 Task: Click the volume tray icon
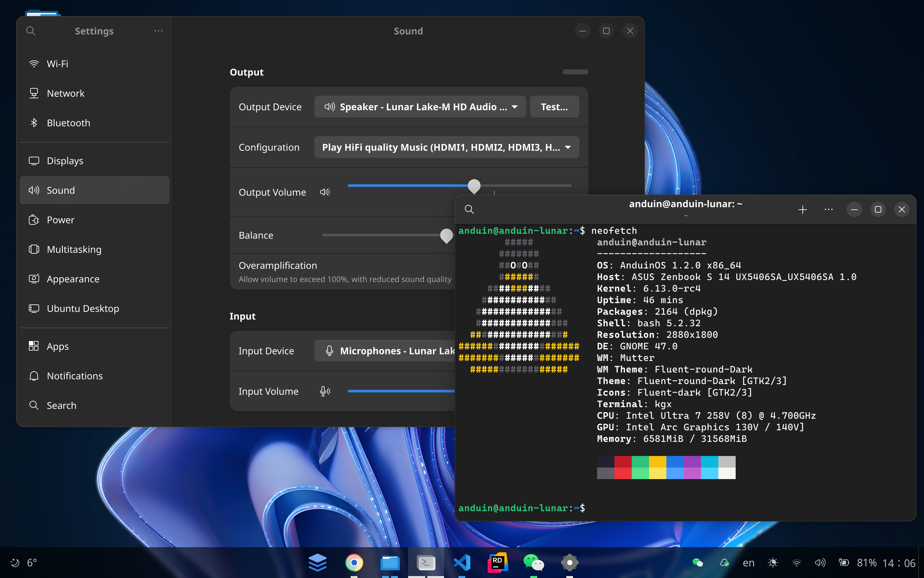pos(820,563)
